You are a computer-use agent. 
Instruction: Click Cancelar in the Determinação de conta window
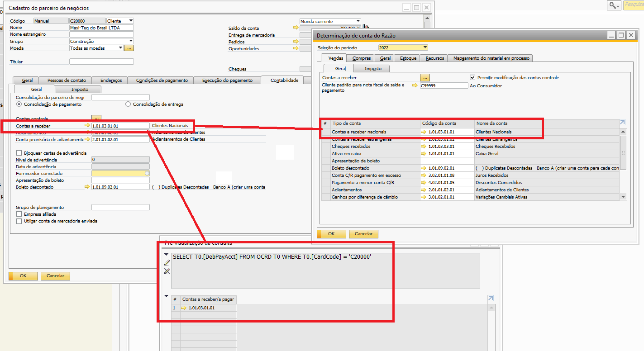(363, 234)
